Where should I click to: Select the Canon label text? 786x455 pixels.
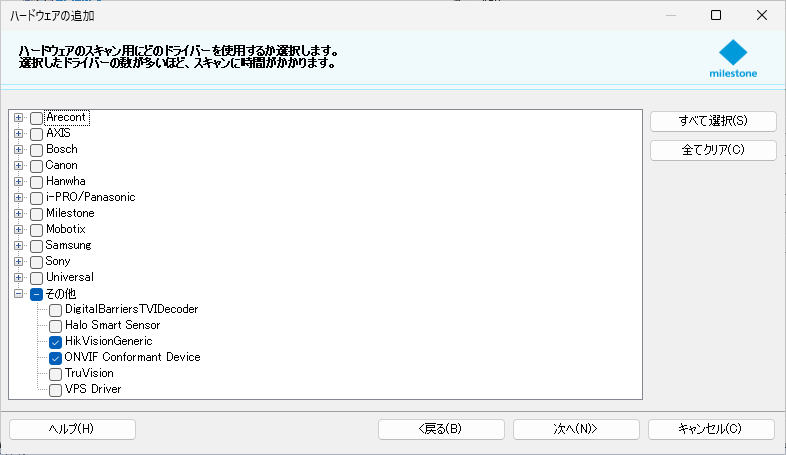coord(62,165)
